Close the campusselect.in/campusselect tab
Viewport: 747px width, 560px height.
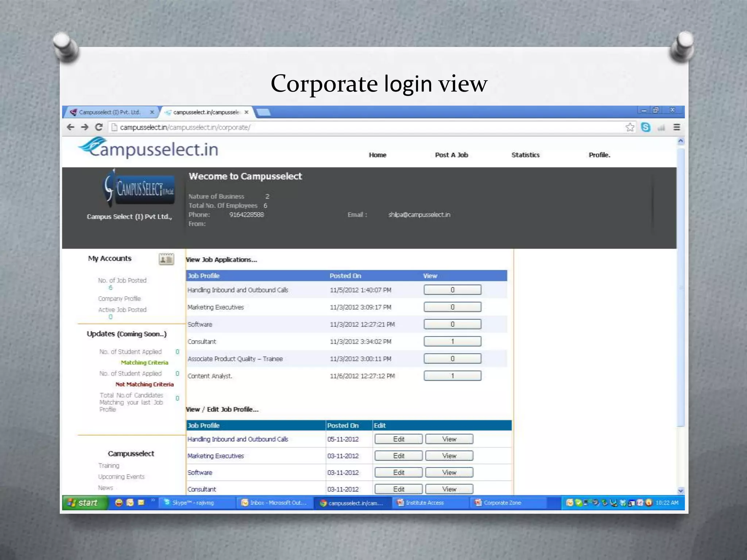pyautogui.click(x=247, y=112)
